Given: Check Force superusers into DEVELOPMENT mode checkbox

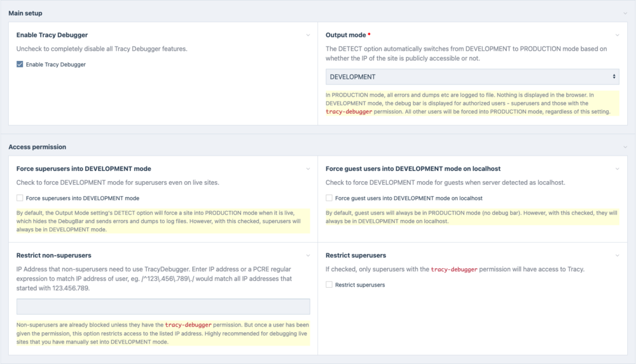Looking at the screenshot, I should pos(20,198).
